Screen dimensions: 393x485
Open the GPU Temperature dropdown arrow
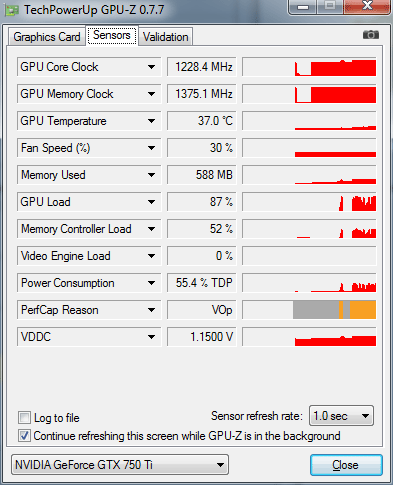pos(151,121)
